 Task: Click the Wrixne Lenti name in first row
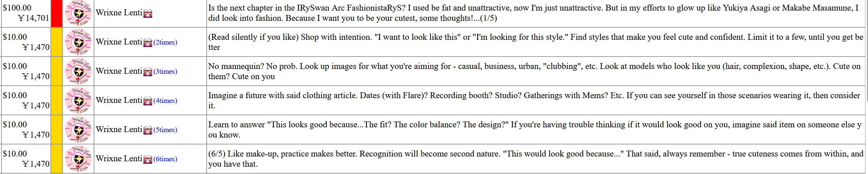click(x=119, y=13)
